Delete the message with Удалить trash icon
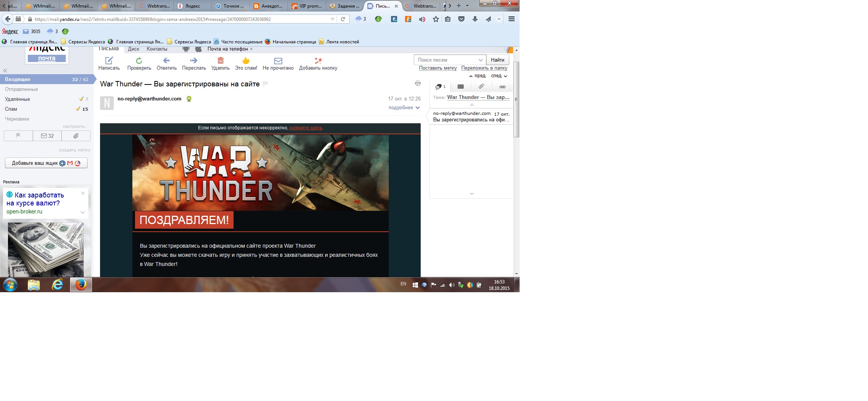868x401 pixels. (221, 60)
